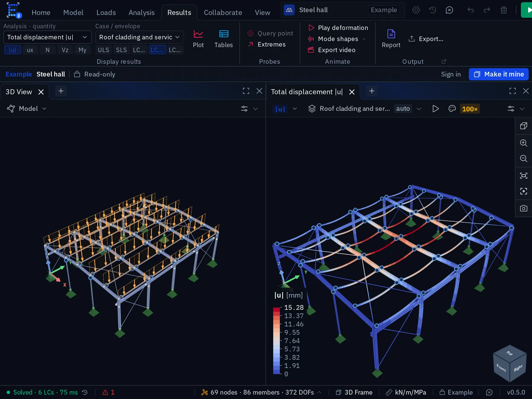Switch to the Loads ribbon tab
532x399 pixels.
(x=106, y=12)
